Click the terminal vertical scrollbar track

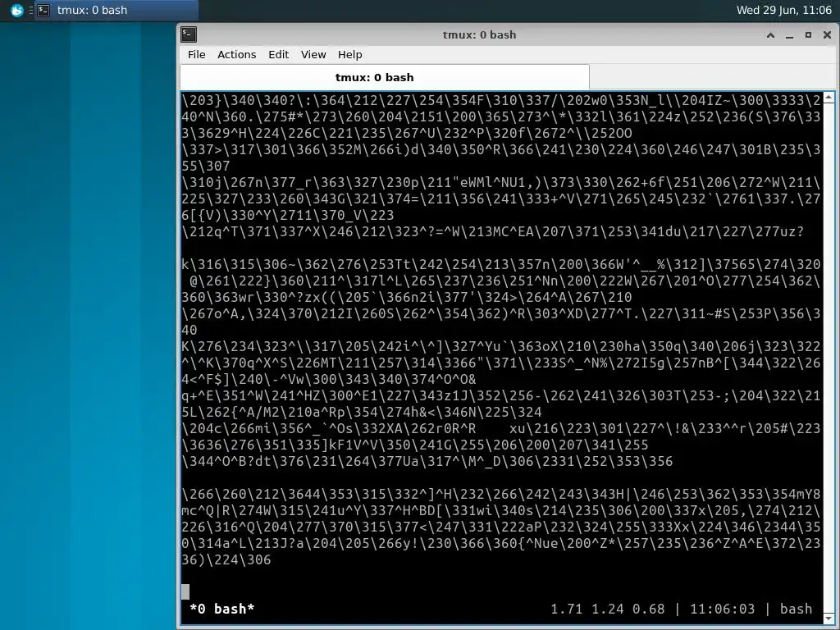coord(829,358)
